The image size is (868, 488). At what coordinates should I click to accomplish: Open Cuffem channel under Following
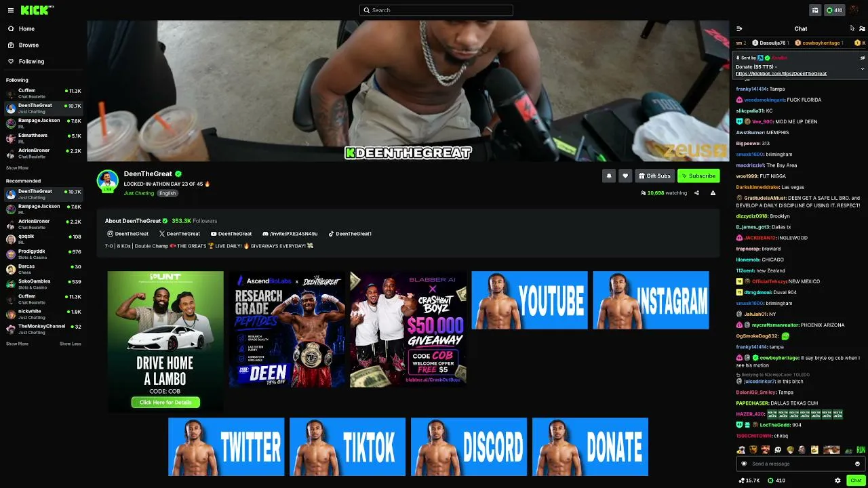(x=43, y=93)
